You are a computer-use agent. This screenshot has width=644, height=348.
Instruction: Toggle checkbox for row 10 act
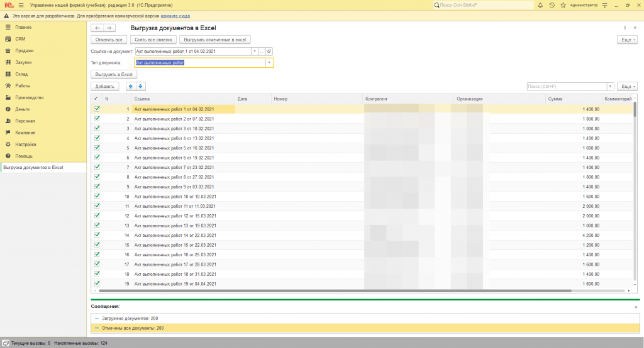(97, 196)
